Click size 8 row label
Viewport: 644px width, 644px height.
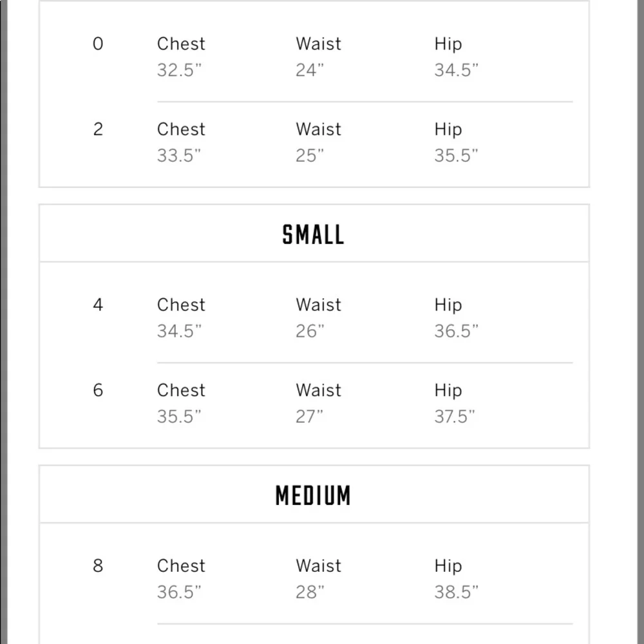coord(98,565)
